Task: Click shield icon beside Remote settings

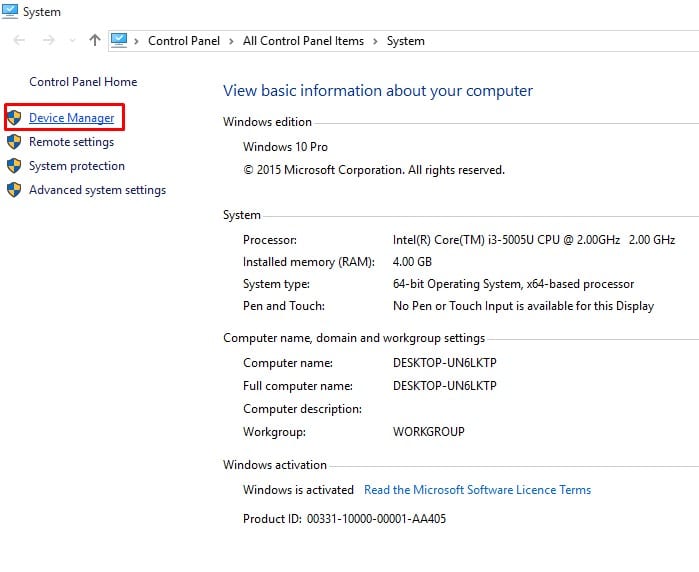Action: pyautogui.click(x=14, y=142)
